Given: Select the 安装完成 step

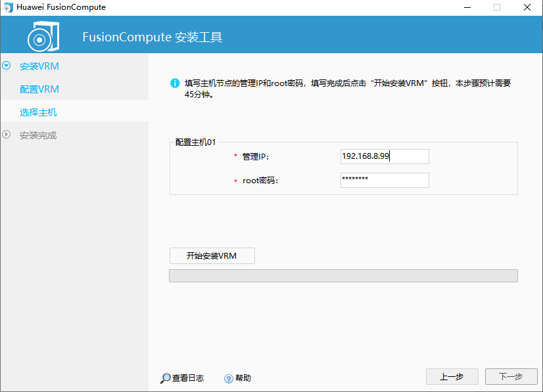Looking at the screenshot, I should click(41, 135).
